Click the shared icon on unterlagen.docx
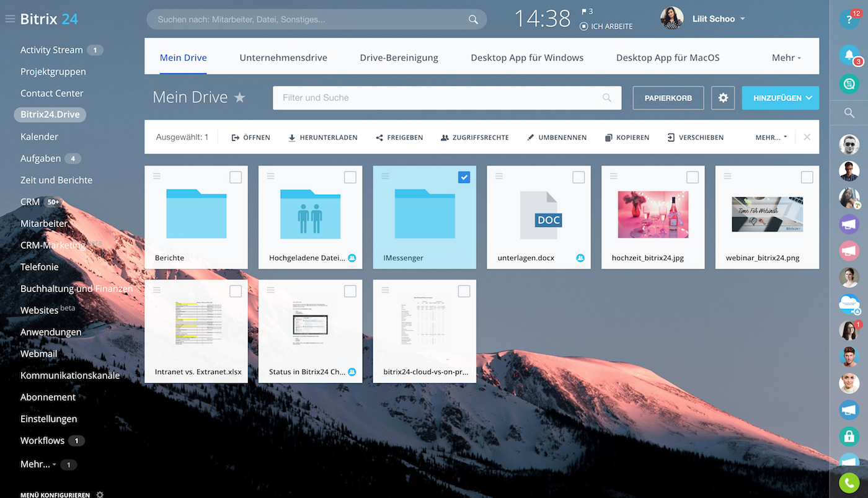This screenshot has width=868, height=498. pos(580,258)
